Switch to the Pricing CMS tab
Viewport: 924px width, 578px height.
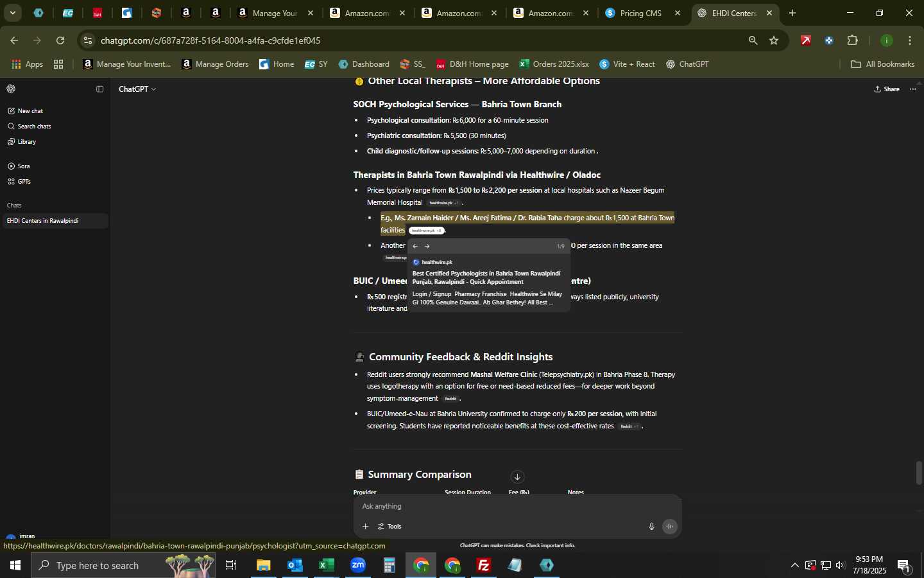pos(643,13)
